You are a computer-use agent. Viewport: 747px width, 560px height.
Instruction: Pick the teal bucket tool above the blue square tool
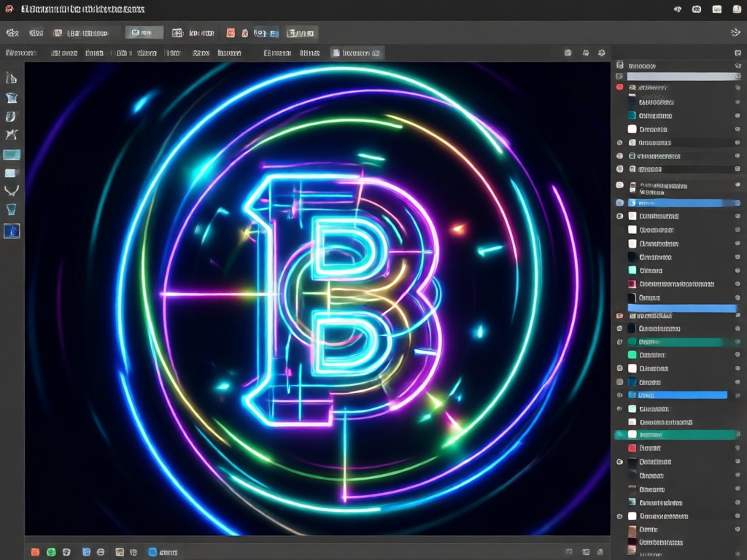[12, 209]
